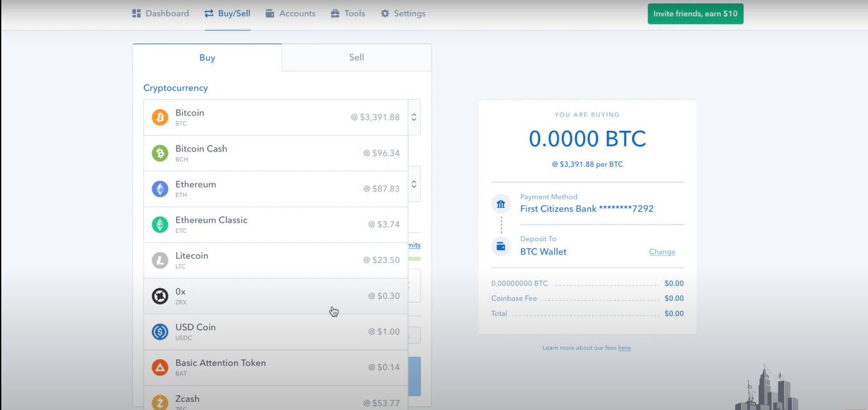Click the 0x price @ $0.30
The image size is (868, 410).
pyautogui.click(x=384, y=296)
